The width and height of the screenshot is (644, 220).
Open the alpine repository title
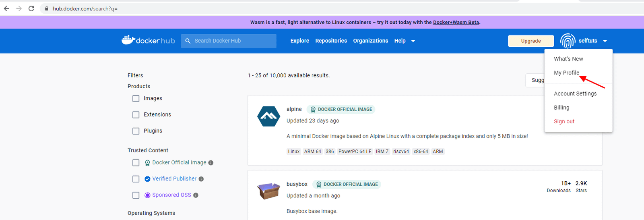click(x=294, y=109)
